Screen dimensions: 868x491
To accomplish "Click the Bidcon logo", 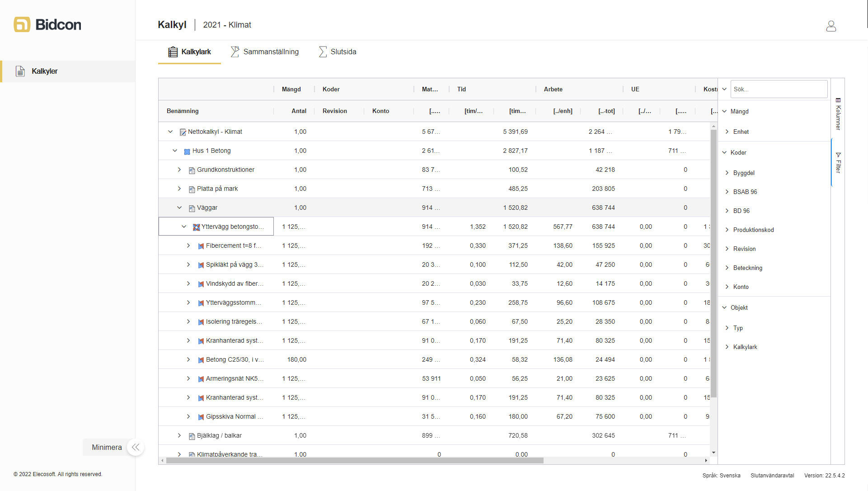I will coord(47,24).
